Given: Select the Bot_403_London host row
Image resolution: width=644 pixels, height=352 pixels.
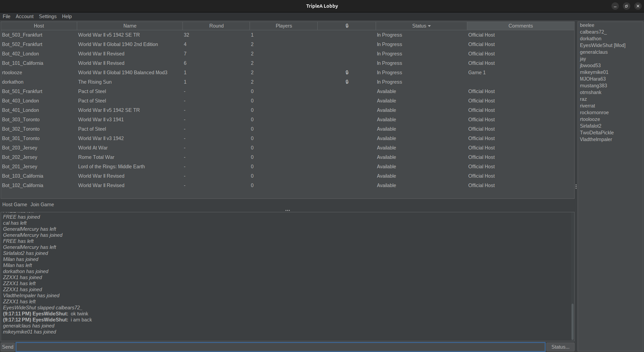Looking at the screenshot, I should 287,101.
